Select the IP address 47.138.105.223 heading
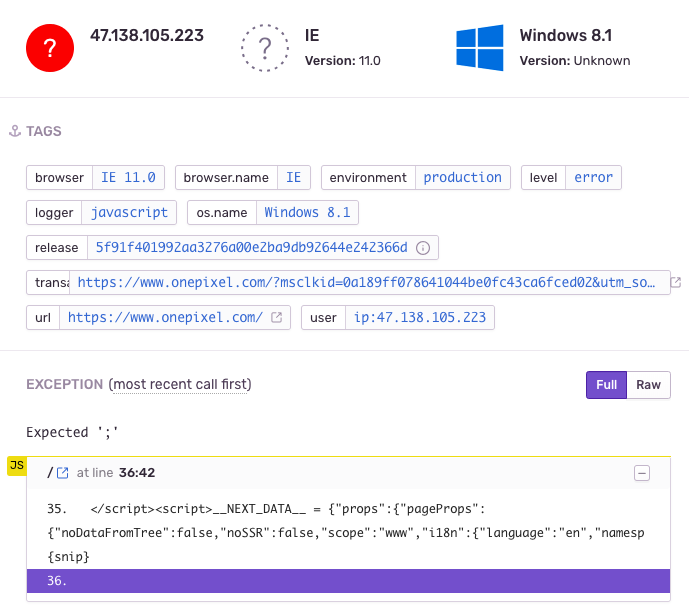 (147, 35)
